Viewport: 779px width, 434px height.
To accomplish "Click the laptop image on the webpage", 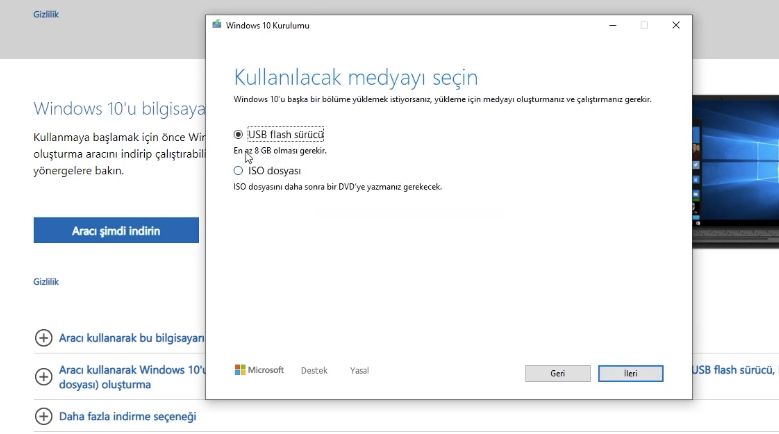I will [735, 171].
